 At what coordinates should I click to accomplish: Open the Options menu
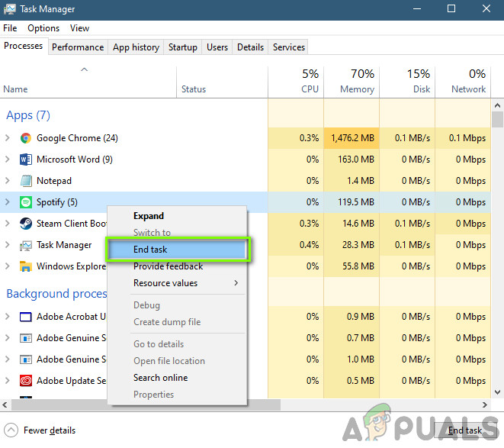coord(43,28)
